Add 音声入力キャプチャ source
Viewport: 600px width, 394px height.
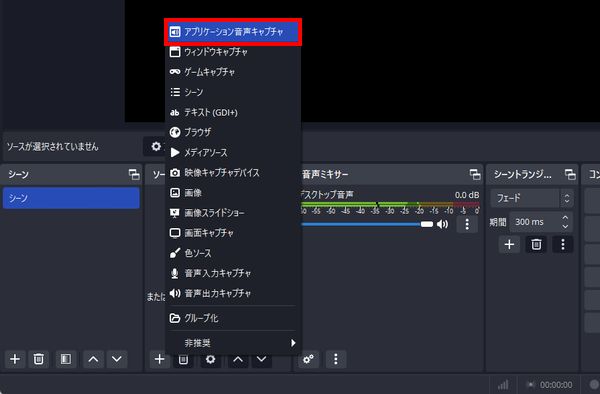click(x=233, y=273)
